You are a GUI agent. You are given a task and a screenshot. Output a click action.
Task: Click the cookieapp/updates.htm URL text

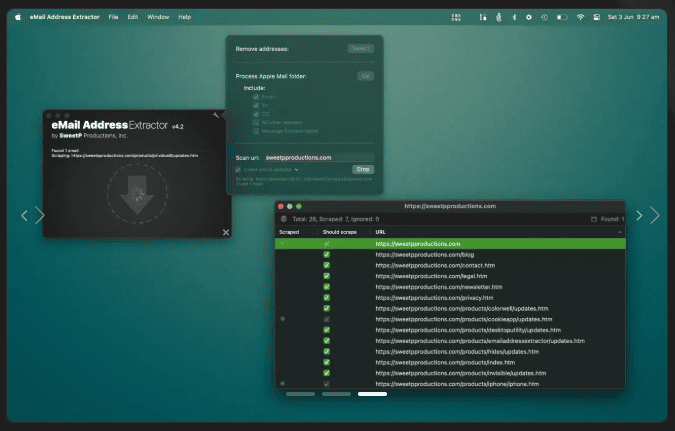(464, 319)
